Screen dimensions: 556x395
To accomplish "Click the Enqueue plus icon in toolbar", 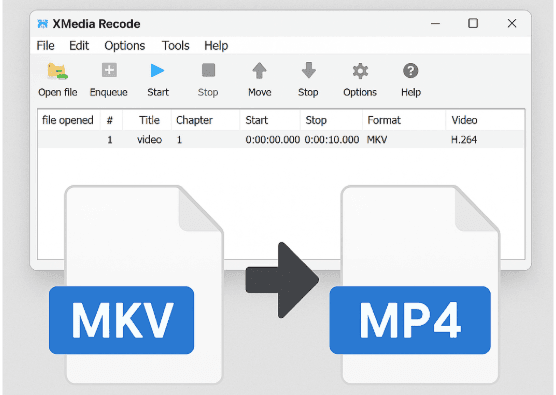I will tap(109, 70).
